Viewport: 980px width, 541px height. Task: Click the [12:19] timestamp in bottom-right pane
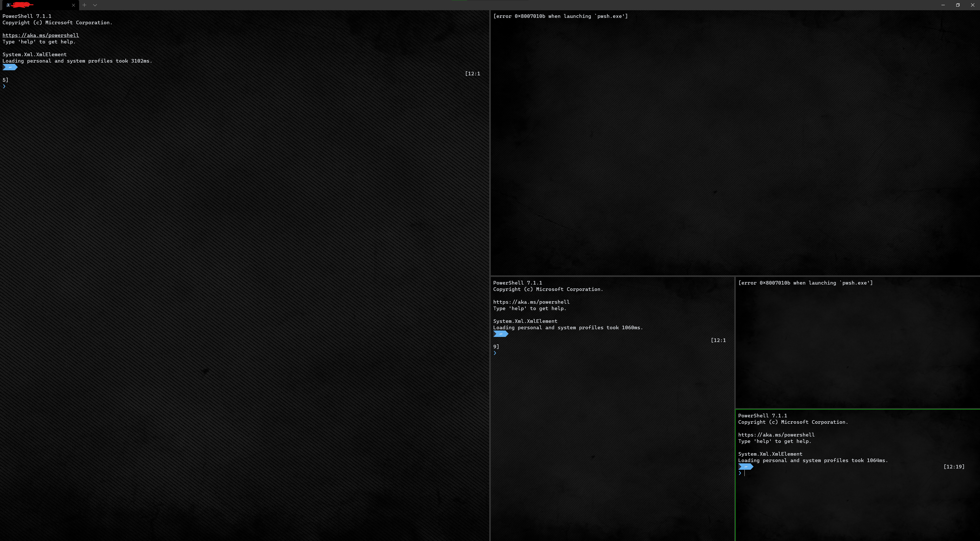click(x=954, y=467)
